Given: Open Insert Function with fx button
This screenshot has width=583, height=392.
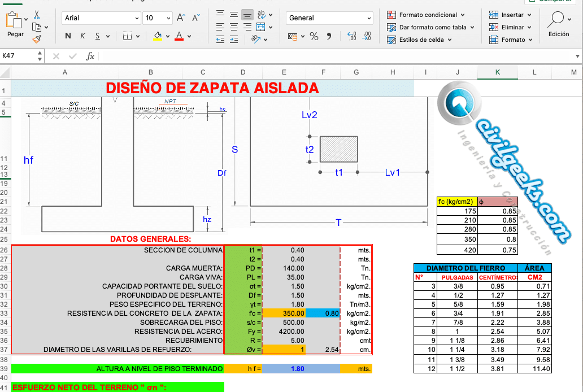Looking at the screenshot, I should tap(90, 56).
